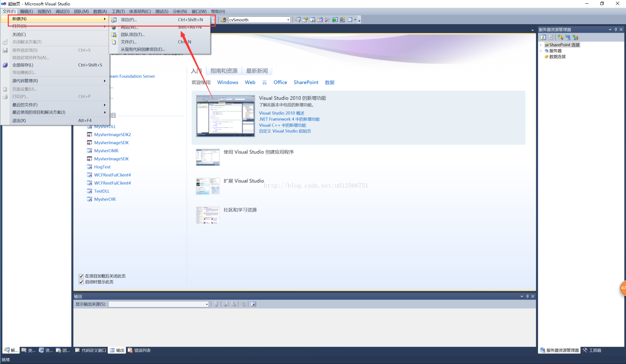The width and height of the screenshot is (626, 364).
Task: Open recent project MysherOIR
Action: click(x=105, y=199)
